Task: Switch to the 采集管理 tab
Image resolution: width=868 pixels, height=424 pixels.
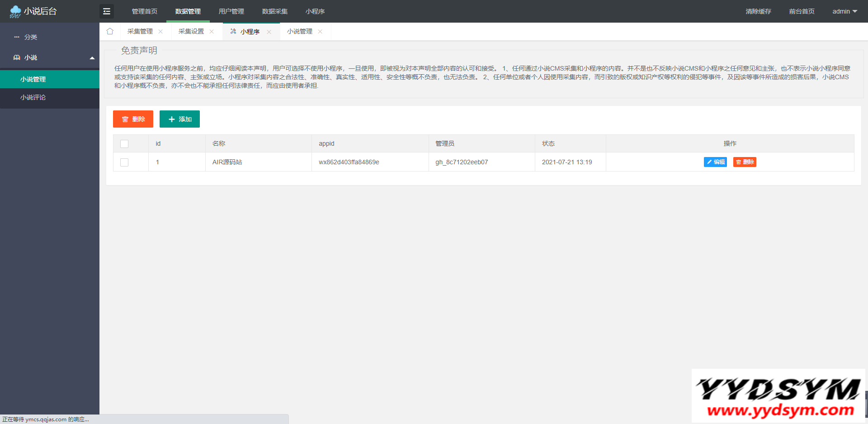Action: (x=140, y=32)
